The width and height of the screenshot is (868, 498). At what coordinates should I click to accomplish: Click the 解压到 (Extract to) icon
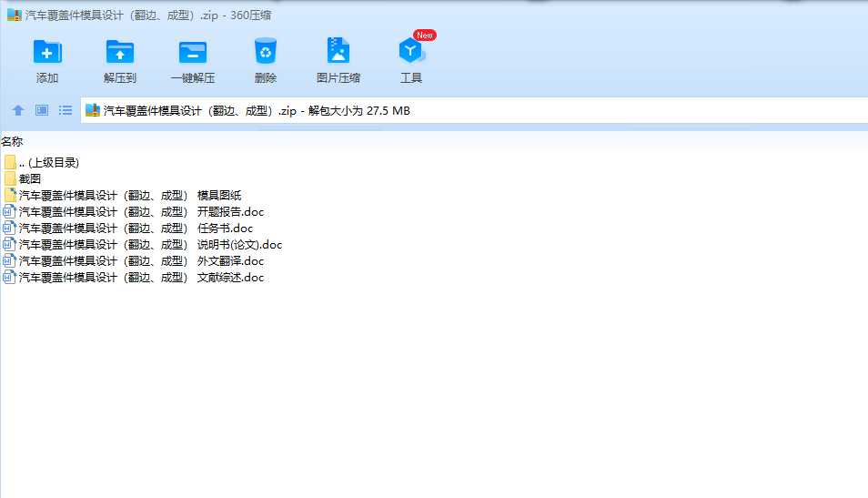click(x=119, y=52)
